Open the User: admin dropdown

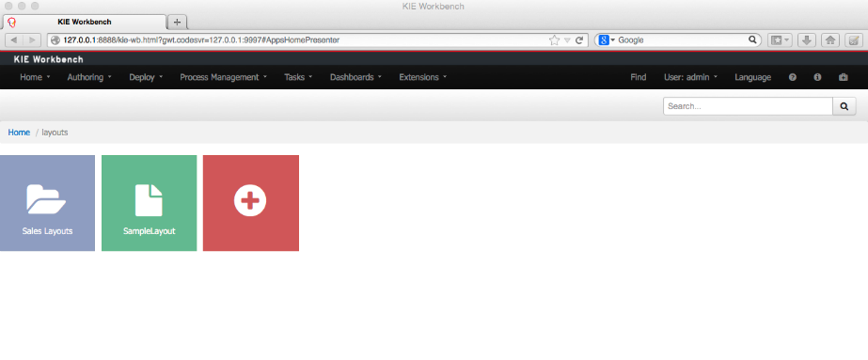pyautogui.click(x=690, y=77)
